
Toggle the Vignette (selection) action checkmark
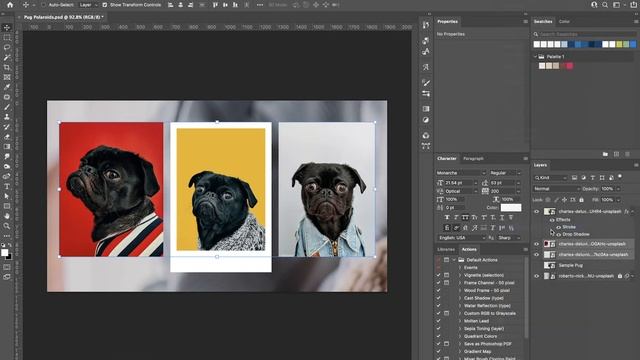coord(438,275)
